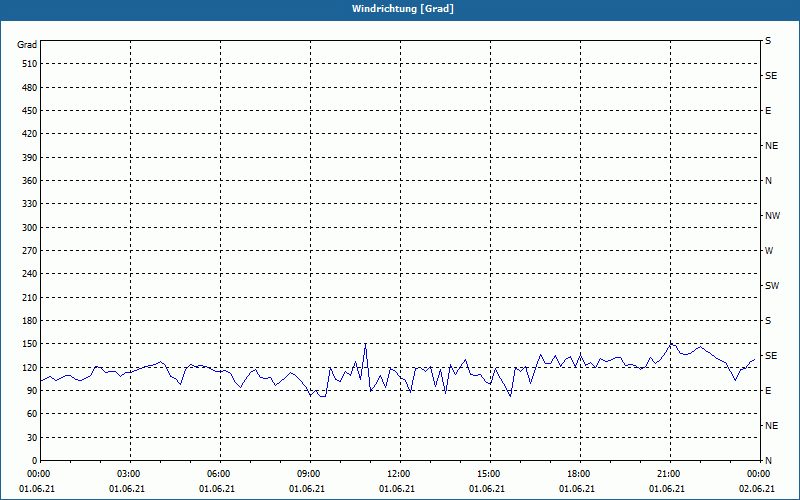This screenshot has height=500, width=800.
Task: Click the 330 degree axis label
Action: (x=30, y=204)
